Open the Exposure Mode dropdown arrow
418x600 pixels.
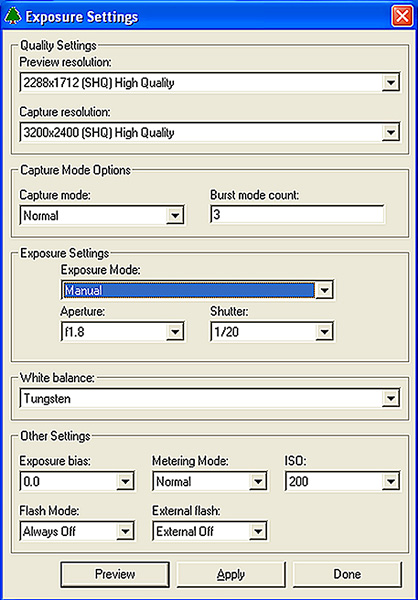pos(324,290)
